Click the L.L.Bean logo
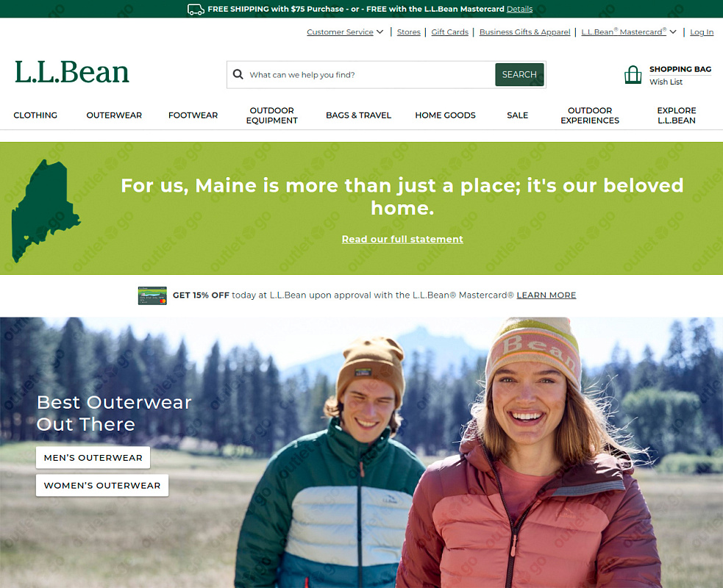 72,72
